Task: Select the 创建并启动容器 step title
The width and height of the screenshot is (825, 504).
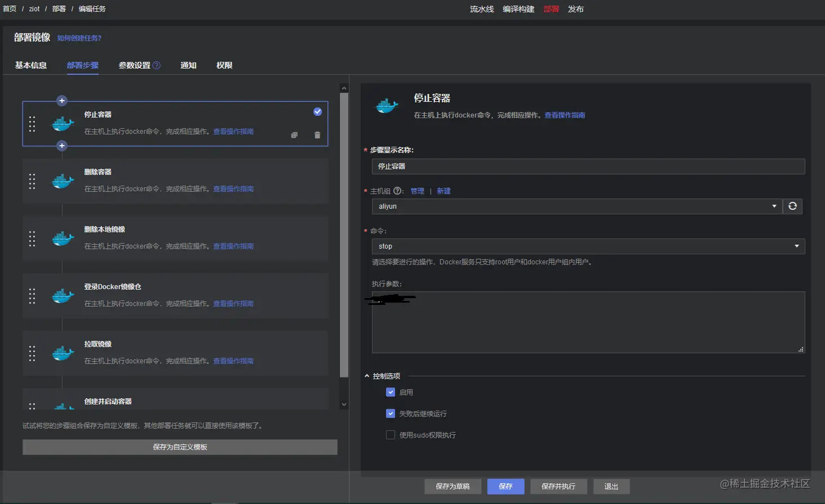Action: [108, 402]
